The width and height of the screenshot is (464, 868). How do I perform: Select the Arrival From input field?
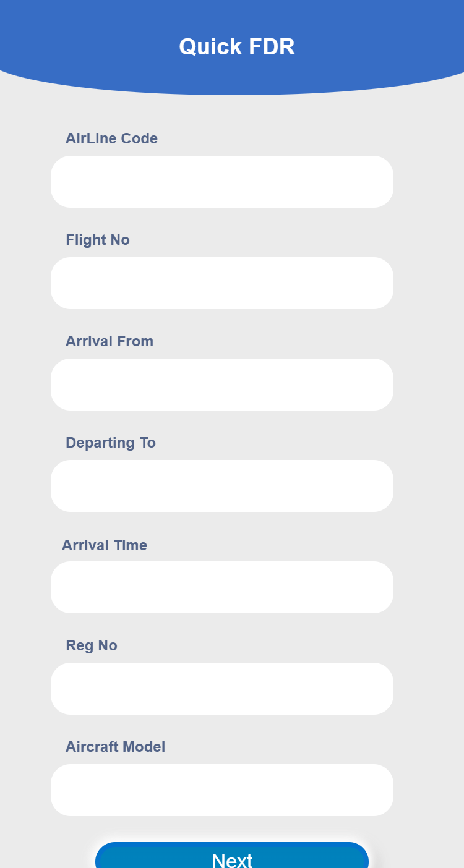tap(221, 385)
